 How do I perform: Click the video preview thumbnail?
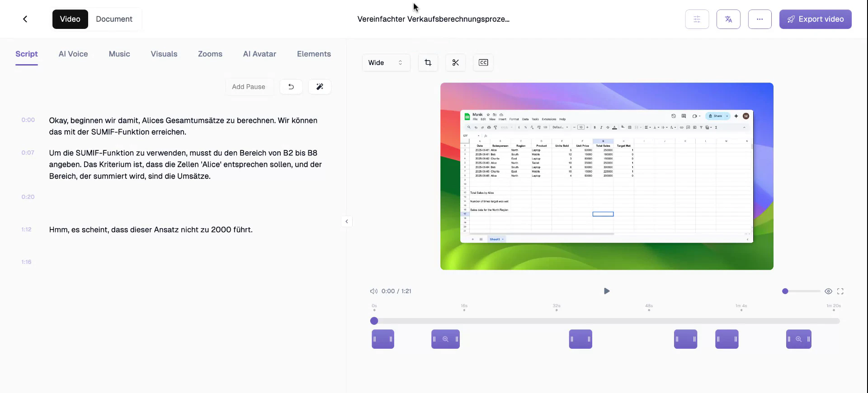[x=607, y=176]
